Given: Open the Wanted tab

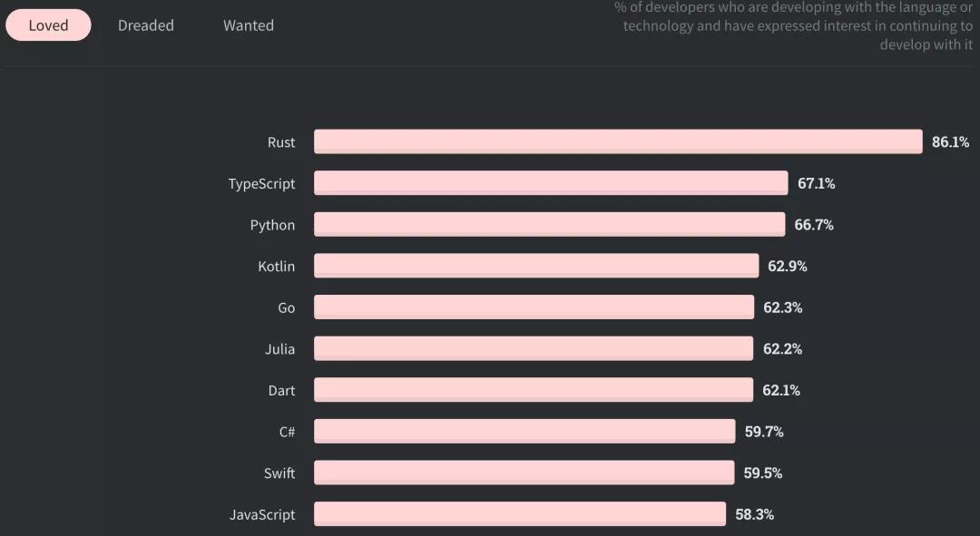Looking at the screenshot, I should [x=249, y=25].
